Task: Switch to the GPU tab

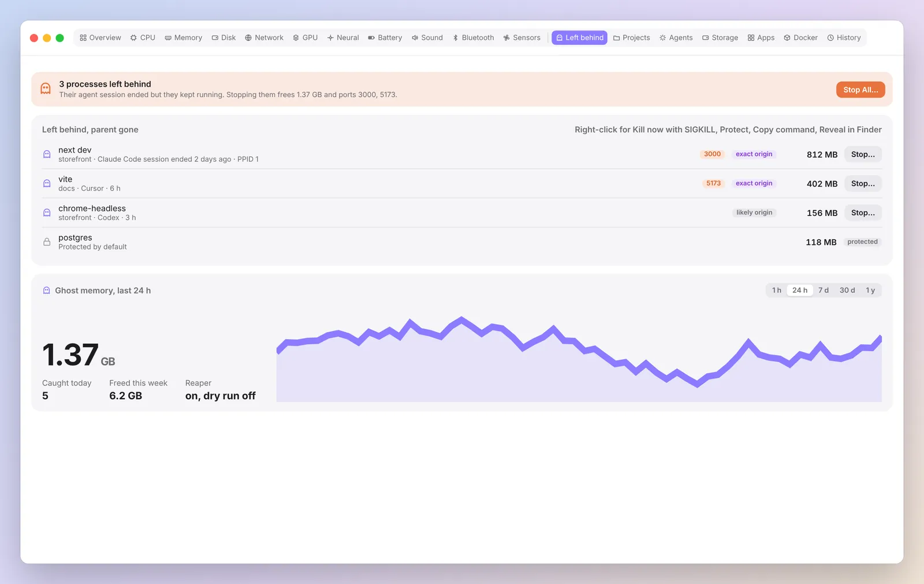Action: pos(305,38)
